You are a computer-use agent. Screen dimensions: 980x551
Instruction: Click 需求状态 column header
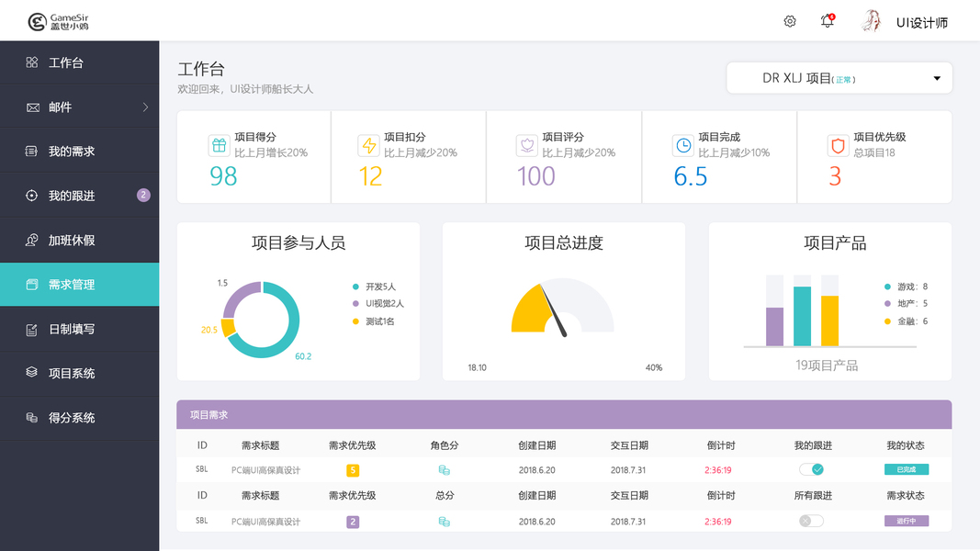(905, 495)
